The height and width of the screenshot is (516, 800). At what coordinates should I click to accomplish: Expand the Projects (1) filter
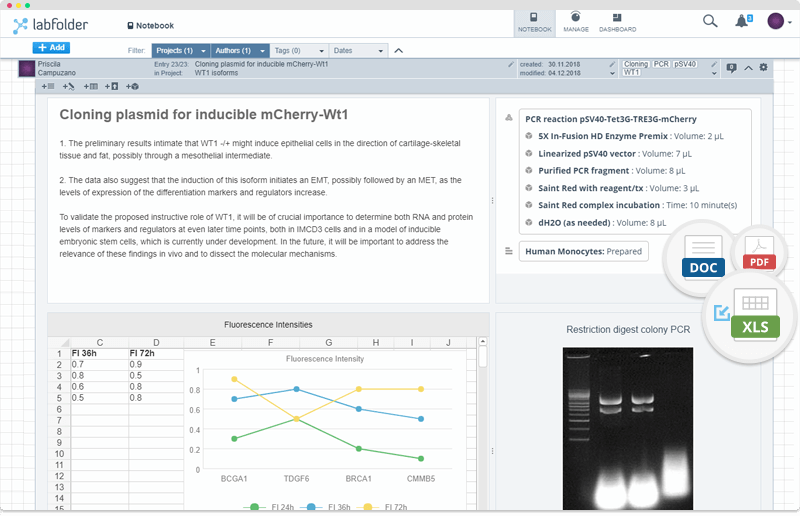(181, 51)
